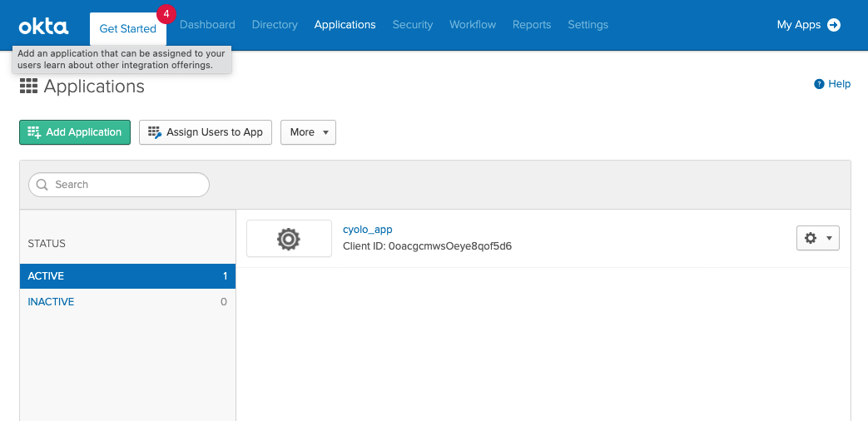Click the cyolo_app gear thumbnail
868x421 pixels.
(289, 239)
